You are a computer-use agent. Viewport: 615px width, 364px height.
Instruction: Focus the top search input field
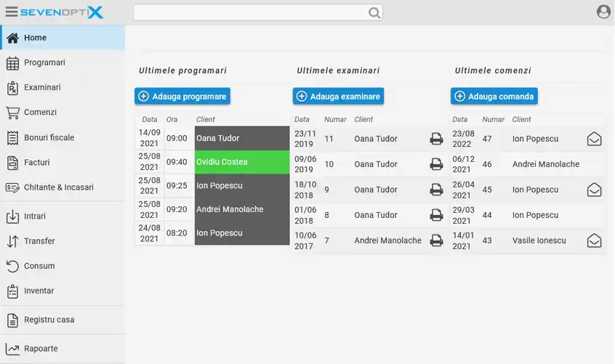pos(249,12)
